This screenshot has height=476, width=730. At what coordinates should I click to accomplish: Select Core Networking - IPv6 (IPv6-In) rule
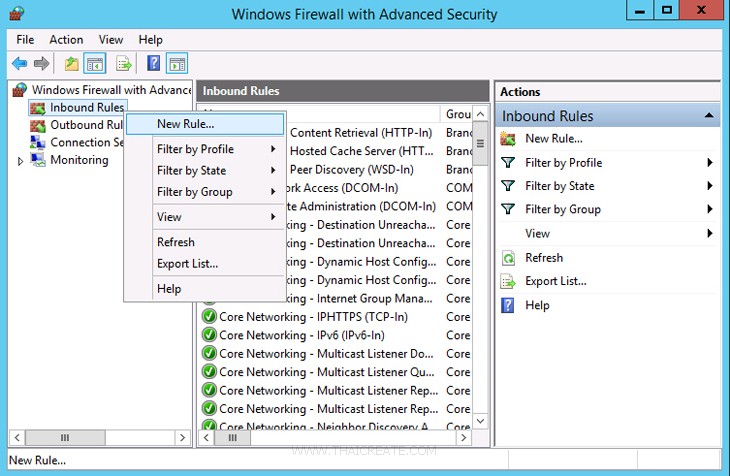[302, 335]
